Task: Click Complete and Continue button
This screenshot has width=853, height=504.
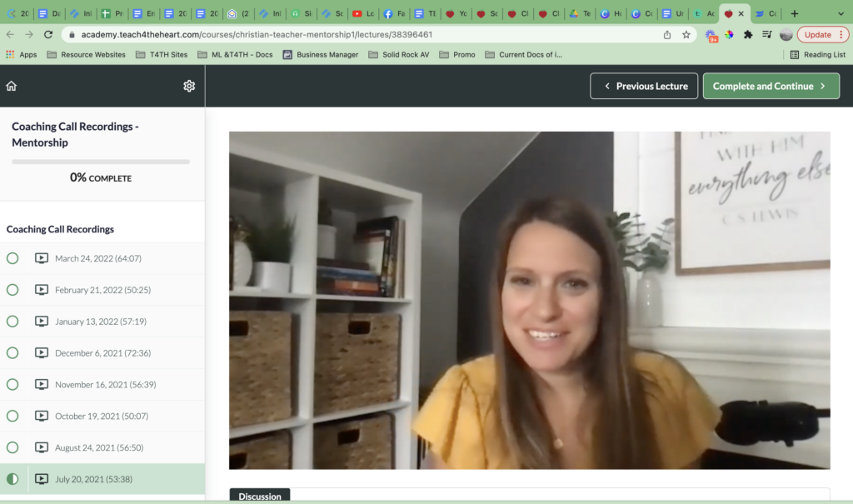Action: click(x=771, y=86)
